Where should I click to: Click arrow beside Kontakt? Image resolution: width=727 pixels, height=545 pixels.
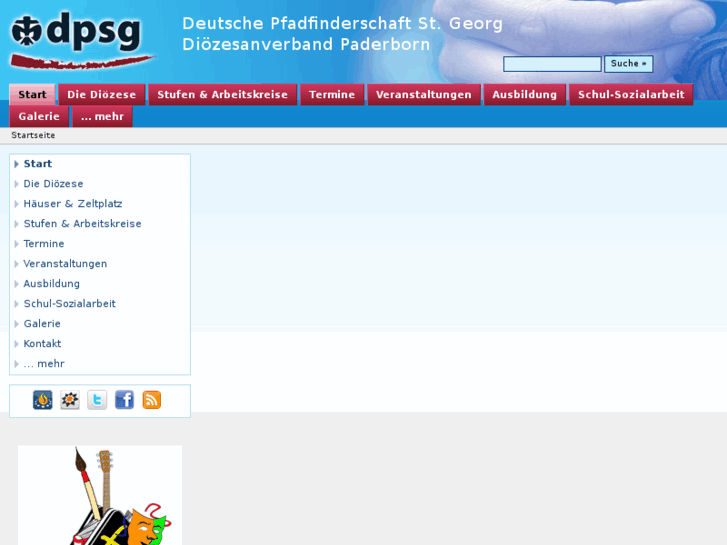pos(16,343)
